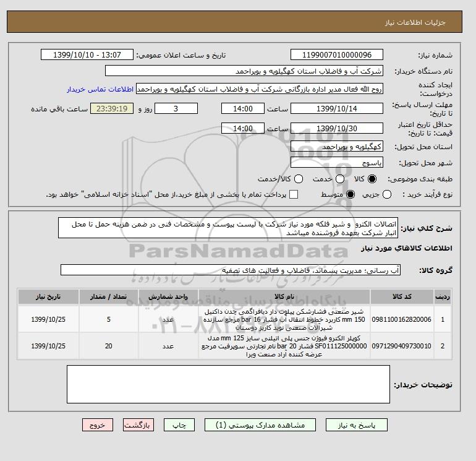476x461 pixels.
Task: Open مشاهده مدارک پیوستی (1) button
Action: tap(260, 425)
